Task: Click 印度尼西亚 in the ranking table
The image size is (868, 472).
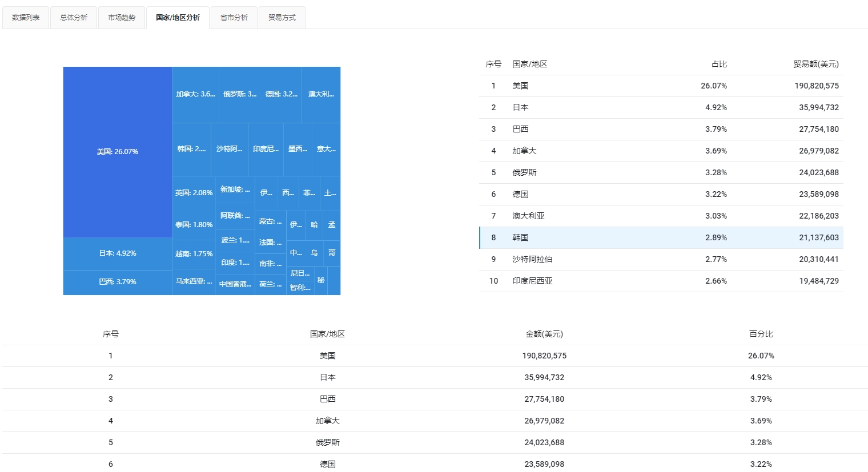Action: tap(532, 281)
